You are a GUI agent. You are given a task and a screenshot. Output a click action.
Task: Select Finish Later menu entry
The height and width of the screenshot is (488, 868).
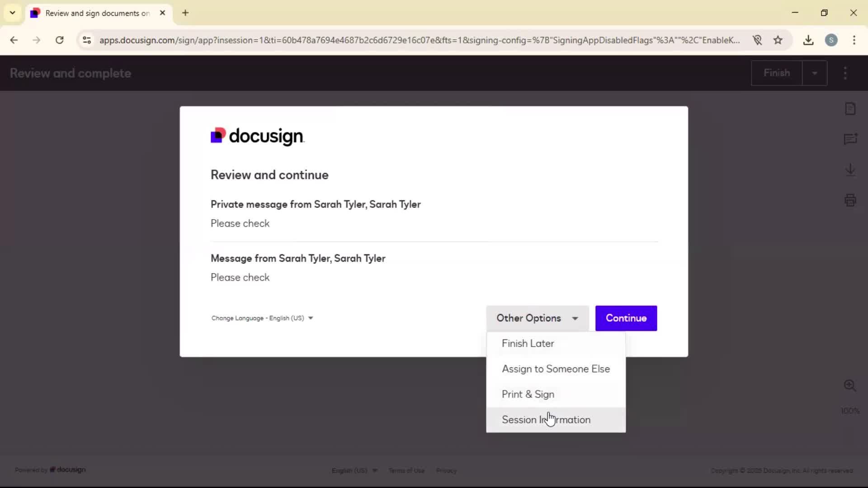556,343
